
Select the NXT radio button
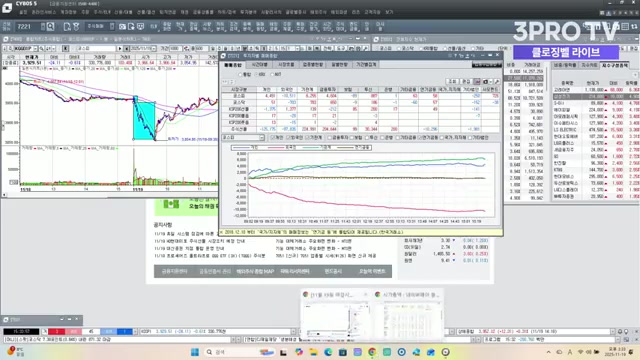(x=272, y=75)
